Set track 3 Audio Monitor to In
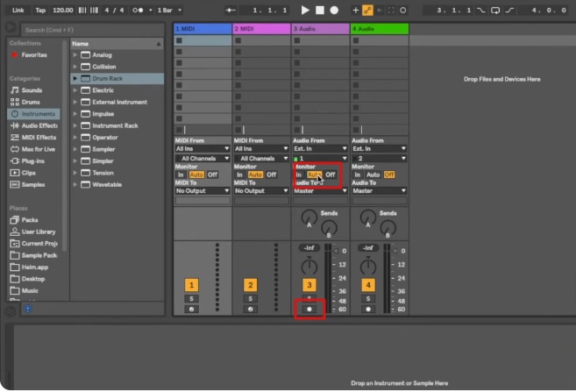The height and width of the screenshot is (392, 576). [299, 175]
